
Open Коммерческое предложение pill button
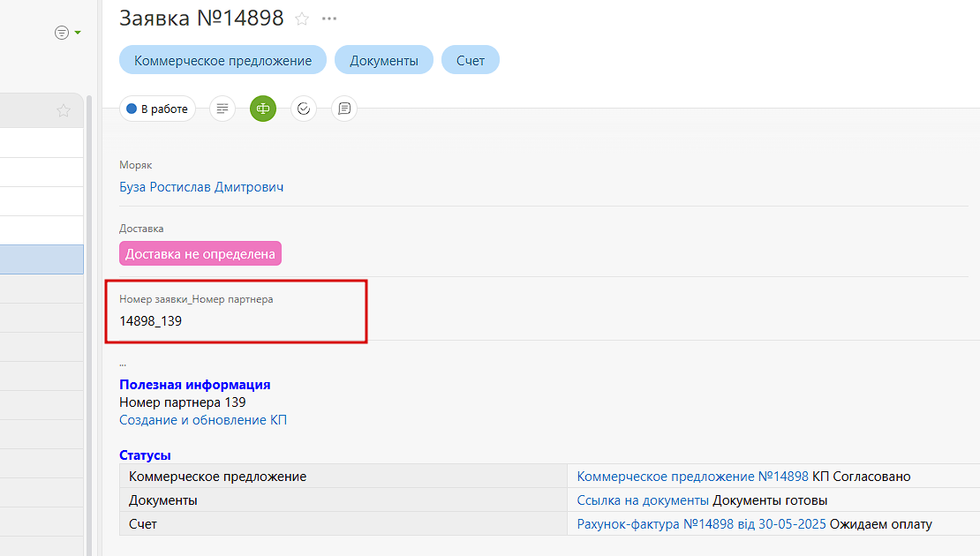(222, 60)
